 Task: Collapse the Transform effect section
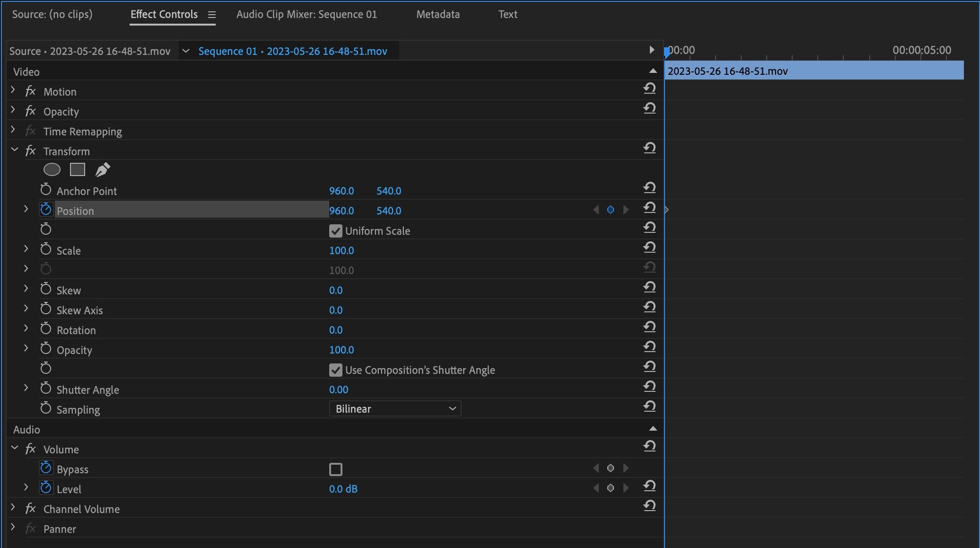pyautogui.click(x=14, y=150)
